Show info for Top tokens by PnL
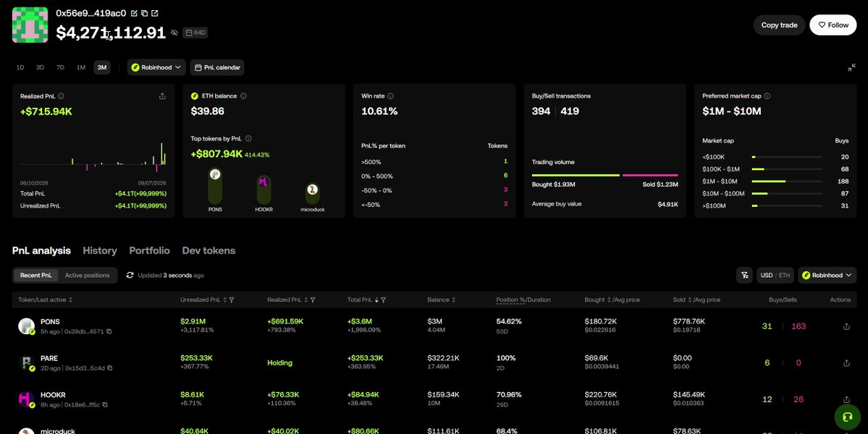Viewport: 868px width, 434px height. pyautogui.click(x=248, y=139)
